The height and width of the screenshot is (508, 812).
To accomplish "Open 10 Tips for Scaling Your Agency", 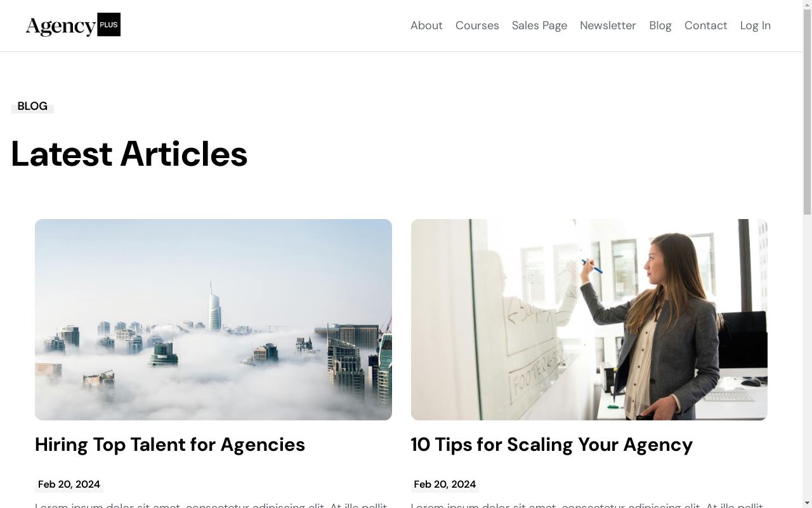I will click(552, 444).
